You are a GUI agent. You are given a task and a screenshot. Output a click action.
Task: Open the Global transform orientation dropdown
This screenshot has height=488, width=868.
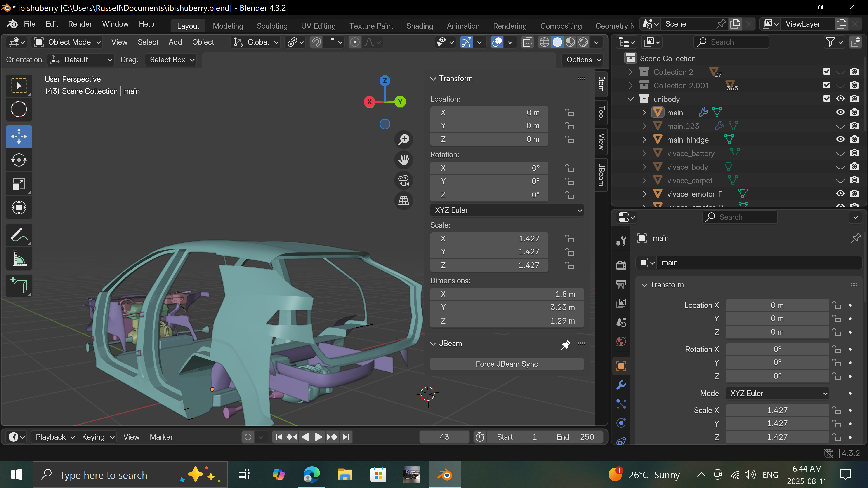point(256,42)
